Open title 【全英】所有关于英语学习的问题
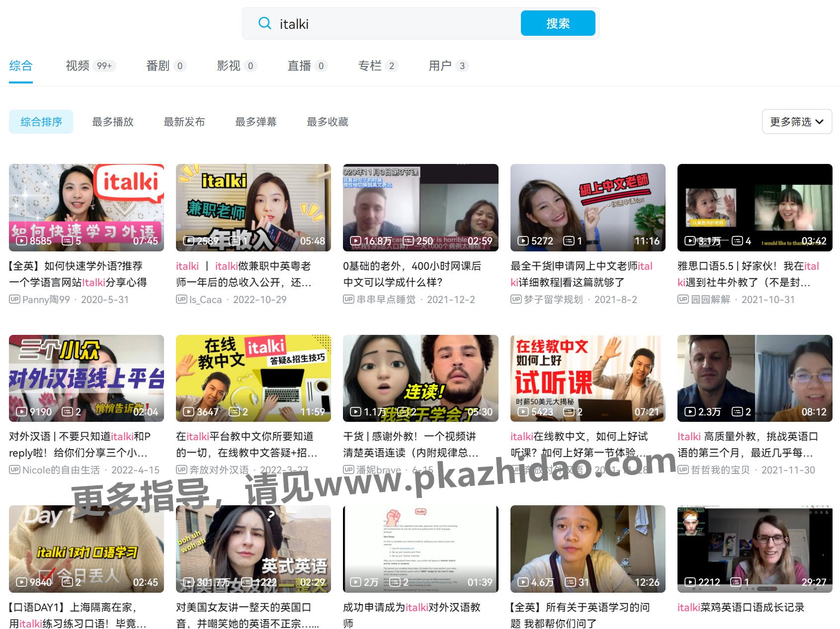840x629 pixels. point(580,615)
